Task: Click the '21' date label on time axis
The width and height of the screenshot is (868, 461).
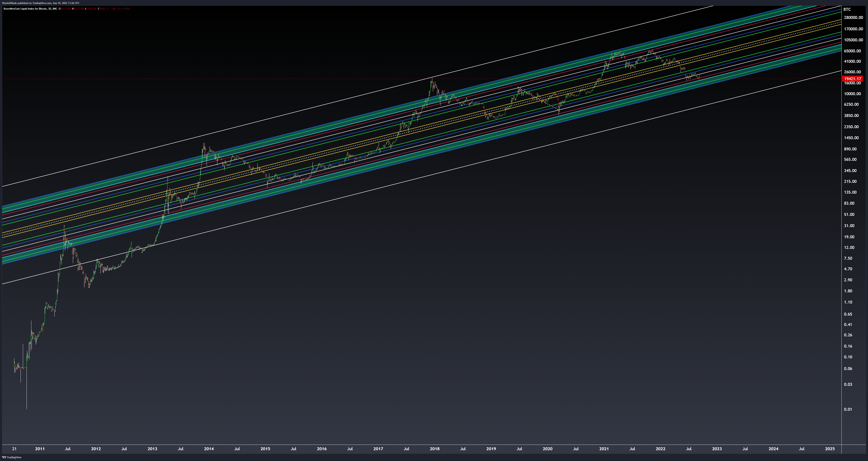Action: pyautogui.click(x=14, y=449)
